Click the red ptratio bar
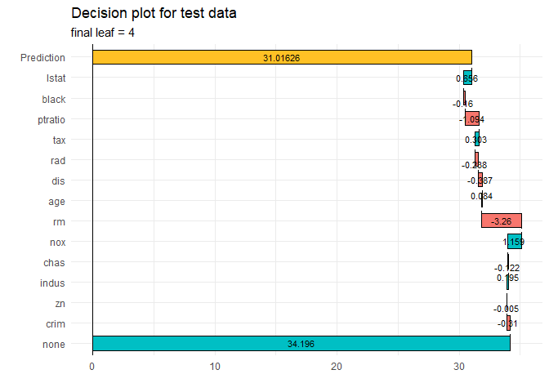Image resolution: width=549 pixels, height=392 pixels. [472, 118]
